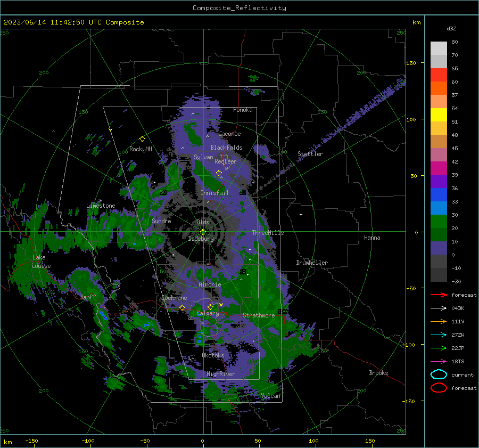Click the yellow diamond marker below Cochrane
The height and width of the screenshot is (448, 479).
tap(182, 307)
